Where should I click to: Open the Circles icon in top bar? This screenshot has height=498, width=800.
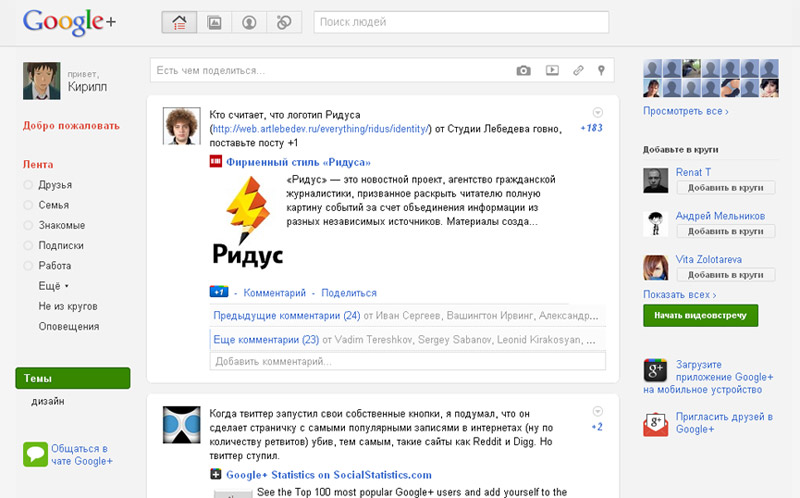284,22
